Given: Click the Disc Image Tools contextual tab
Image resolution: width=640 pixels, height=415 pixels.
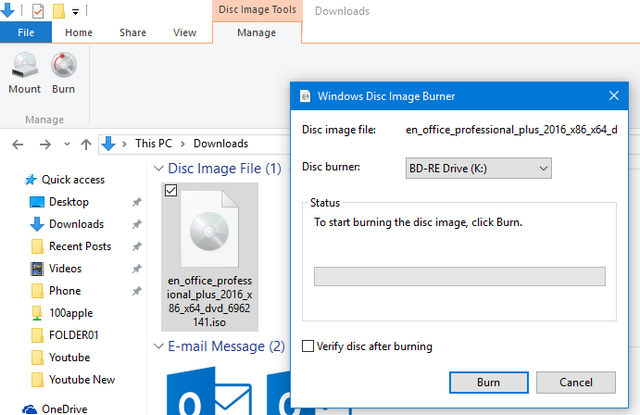Looking at the screenshot, I should [x=257, y=10].
